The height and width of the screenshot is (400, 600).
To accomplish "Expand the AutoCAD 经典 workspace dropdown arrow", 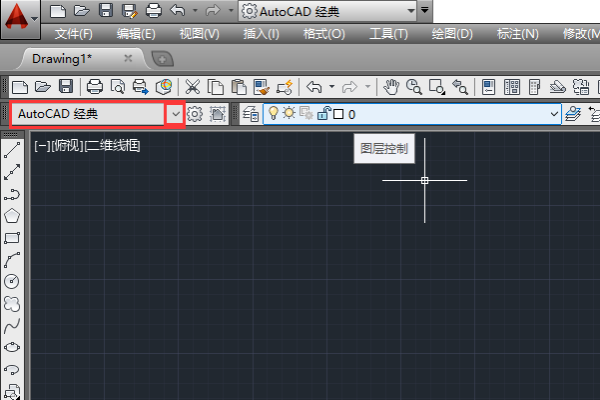I will pos(176,114).
